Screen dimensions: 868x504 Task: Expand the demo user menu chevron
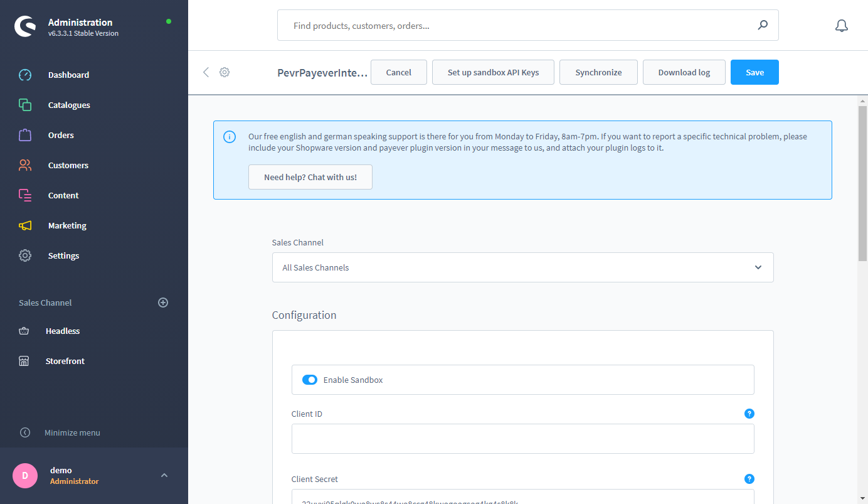point(164,475)
